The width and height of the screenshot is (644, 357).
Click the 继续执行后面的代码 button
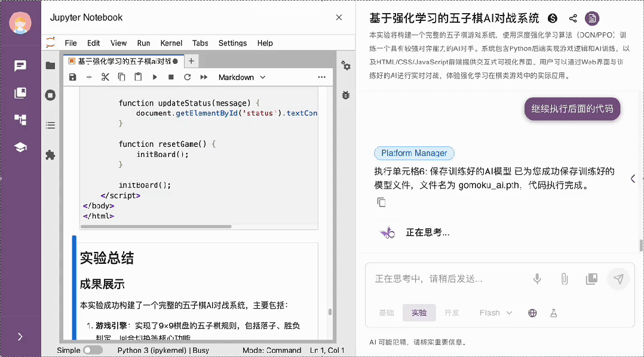coord(572,109)
